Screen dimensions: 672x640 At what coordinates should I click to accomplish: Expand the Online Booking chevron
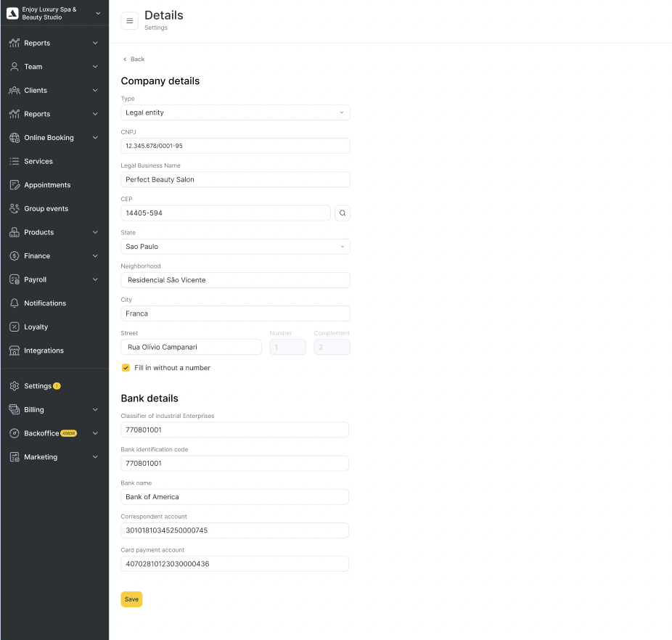click(x=95, y=138)
